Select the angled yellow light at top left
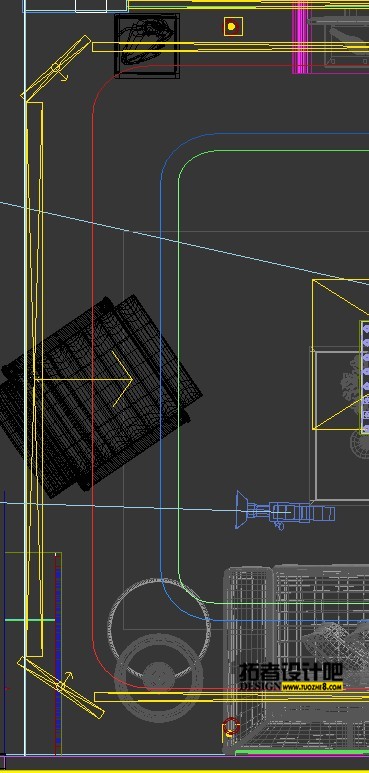 pyautogui.click(x=56, y=68)
